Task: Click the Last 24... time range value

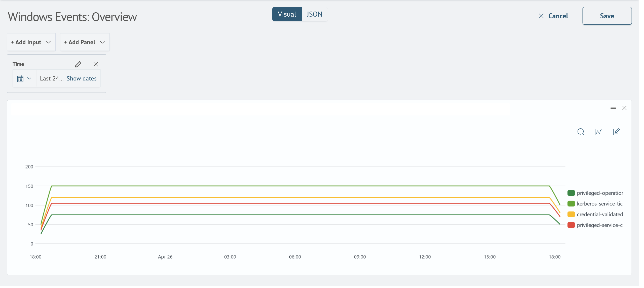Action: pyautogui.click(x=52, y=79)
